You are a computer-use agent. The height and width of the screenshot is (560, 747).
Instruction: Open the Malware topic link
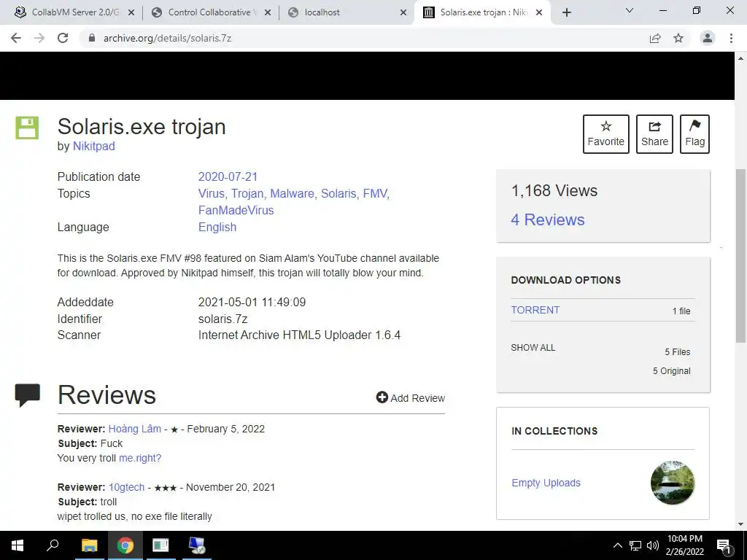point(292,193)
